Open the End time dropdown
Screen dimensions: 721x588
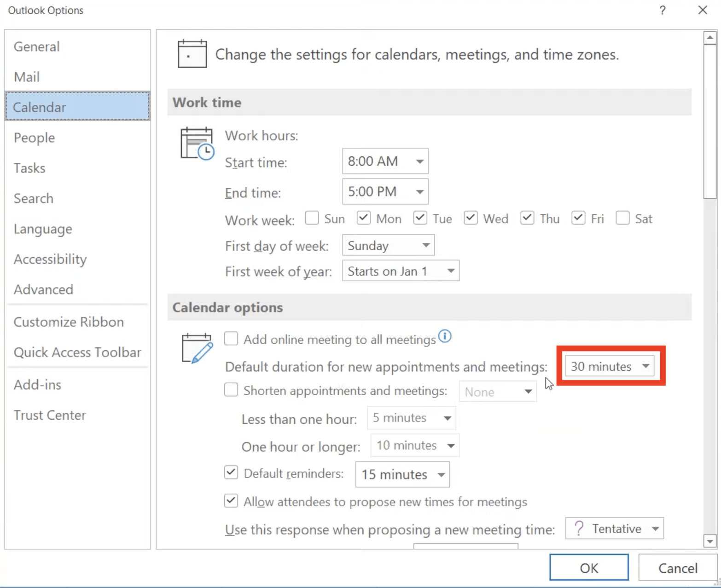click(x=385, y=191)
